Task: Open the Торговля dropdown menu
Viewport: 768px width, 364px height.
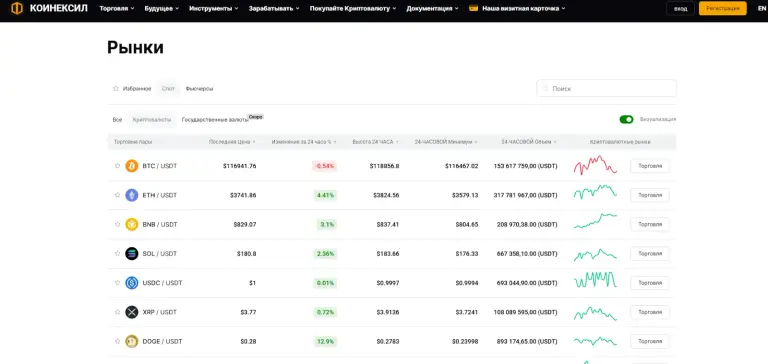Action: (x=117, y=8)
